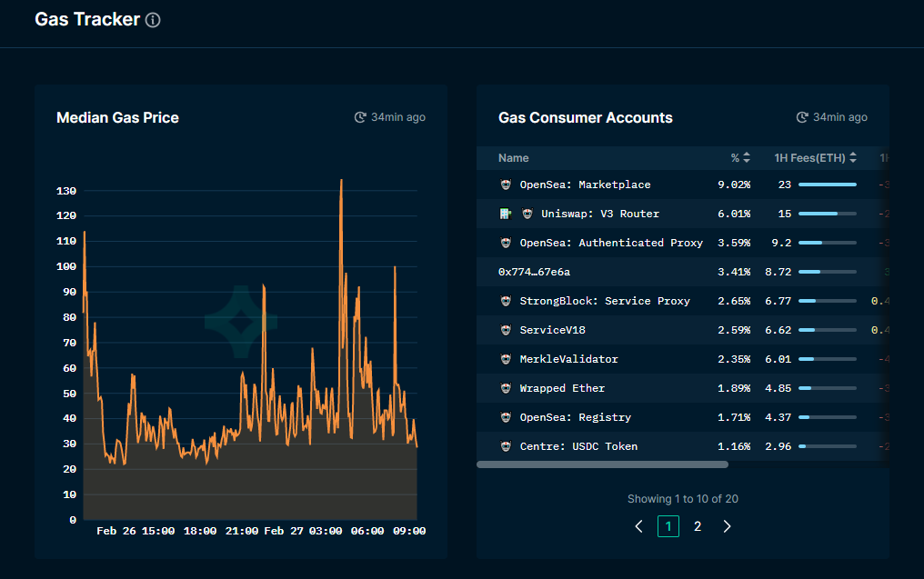Image resolution: width=924 pixels, height=579 pixels.
Task: Open Centre: USDC Token account
Action: click(x=578, y=446)
